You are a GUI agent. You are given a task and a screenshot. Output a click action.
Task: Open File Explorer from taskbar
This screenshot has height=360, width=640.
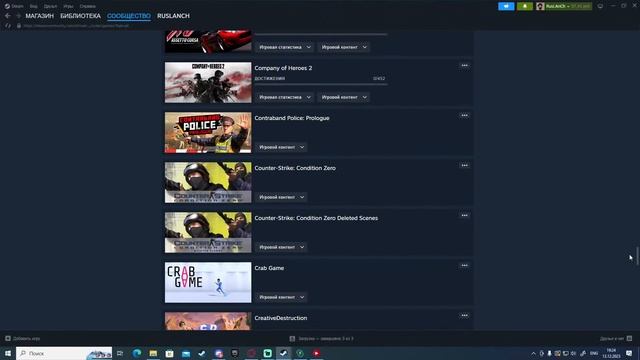(153, 353)
